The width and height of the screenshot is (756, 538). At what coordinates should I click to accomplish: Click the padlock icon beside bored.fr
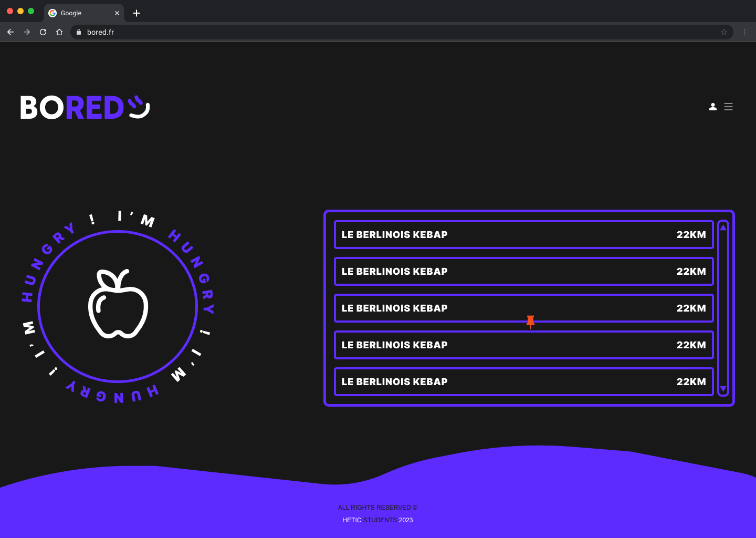78,32
